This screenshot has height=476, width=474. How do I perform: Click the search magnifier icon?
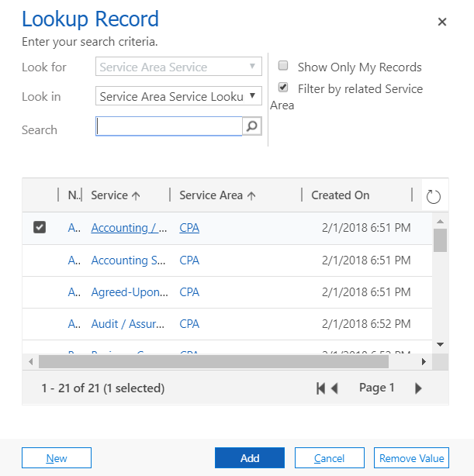pos(252,126)
